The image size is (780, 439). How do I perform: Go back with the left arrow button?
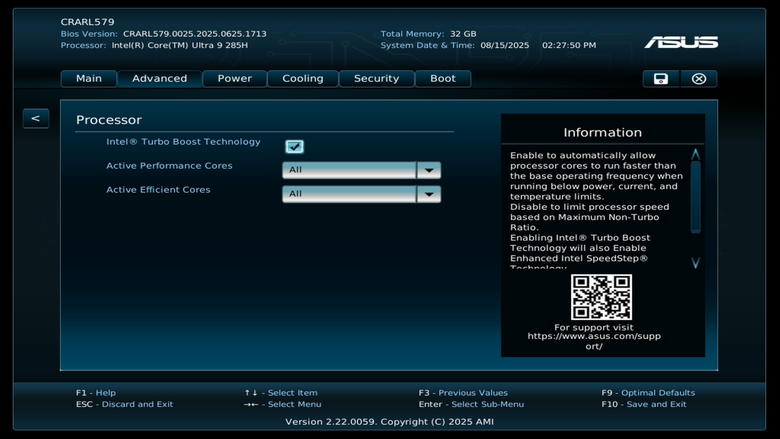[36, 118]
